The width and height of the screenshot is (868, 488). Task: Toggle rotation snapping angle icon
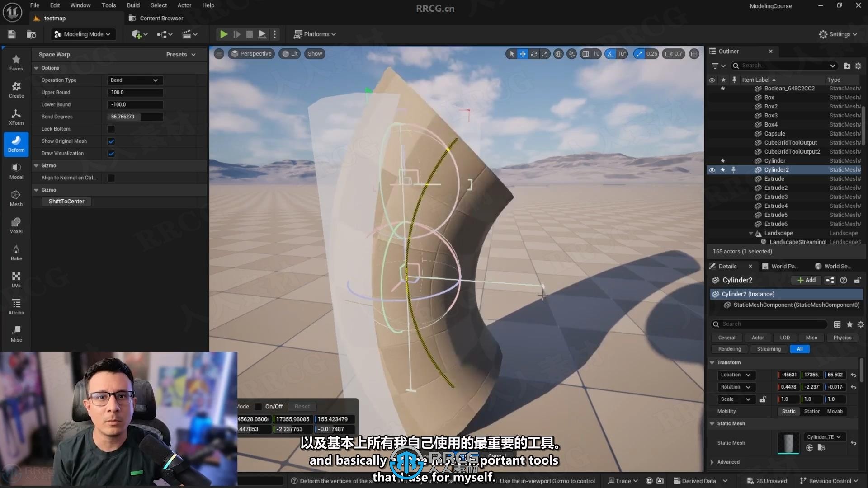point(611,54)
